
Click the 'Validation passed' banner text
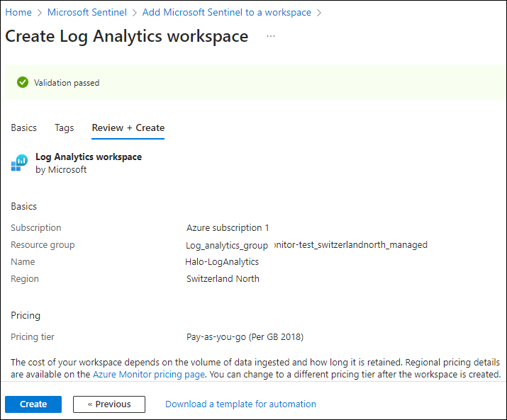point(67,83)
